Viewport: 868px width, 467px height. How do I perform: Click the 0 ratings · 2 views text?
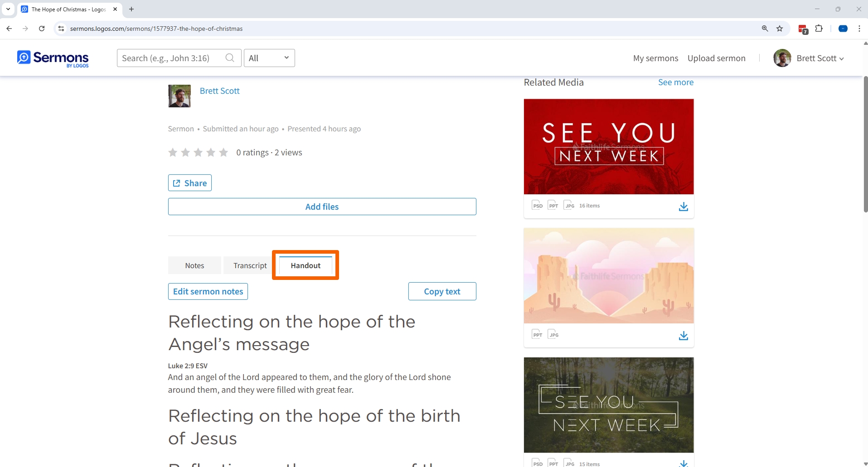tap(269, 152)
